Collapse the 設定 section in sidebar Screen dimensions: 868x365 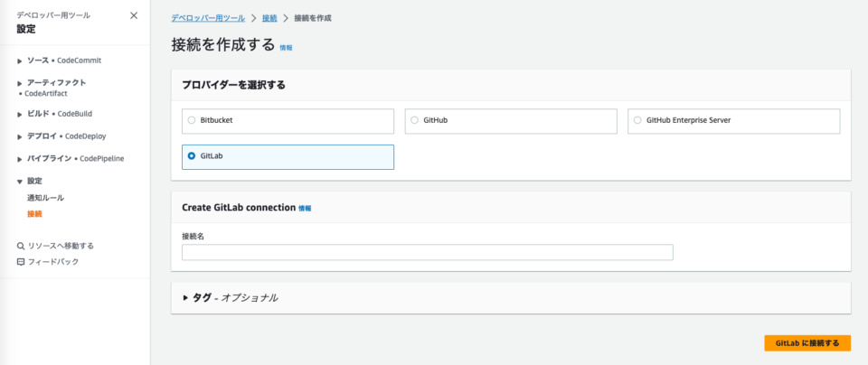click(19, 182)
